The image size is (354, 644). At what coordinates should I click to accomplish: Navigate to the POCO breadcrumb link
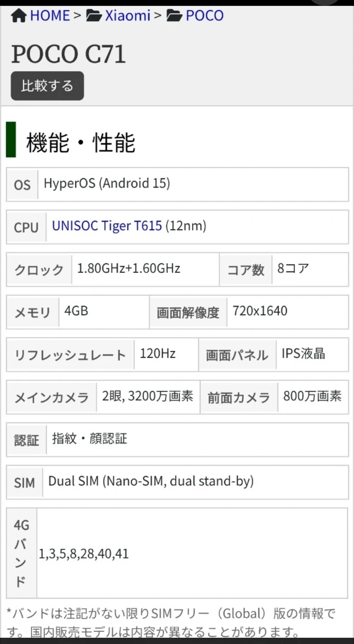[x=205, y=16]
